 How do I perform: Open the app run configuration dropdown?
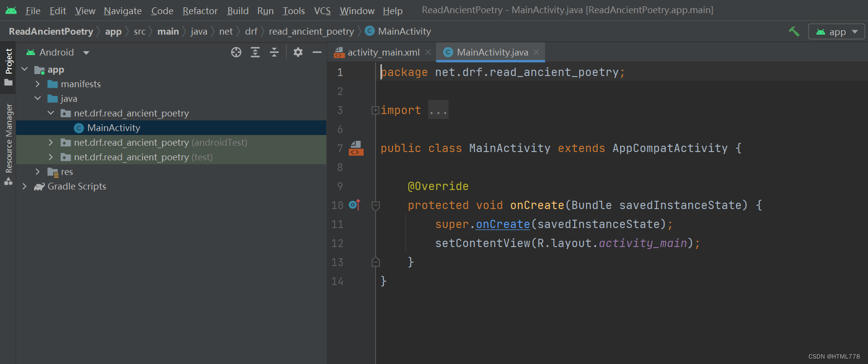836,32
